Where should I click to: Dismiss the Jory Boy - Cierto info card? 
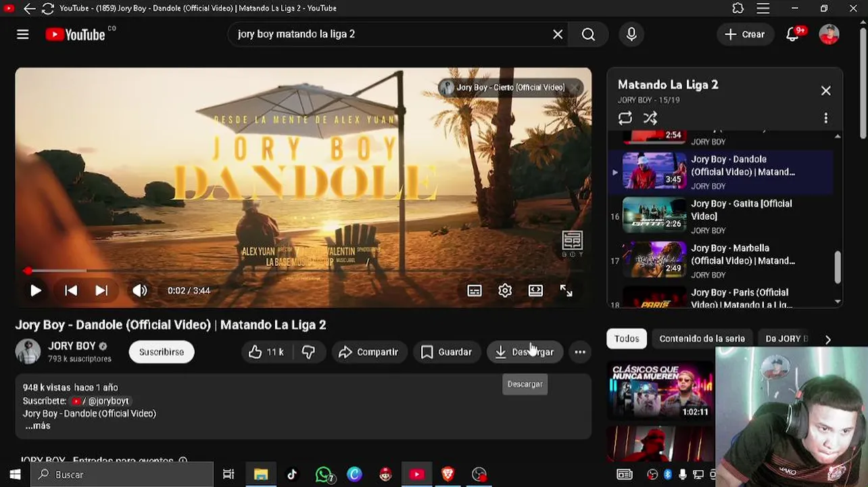pyautogui.click(x=575, y=87)
